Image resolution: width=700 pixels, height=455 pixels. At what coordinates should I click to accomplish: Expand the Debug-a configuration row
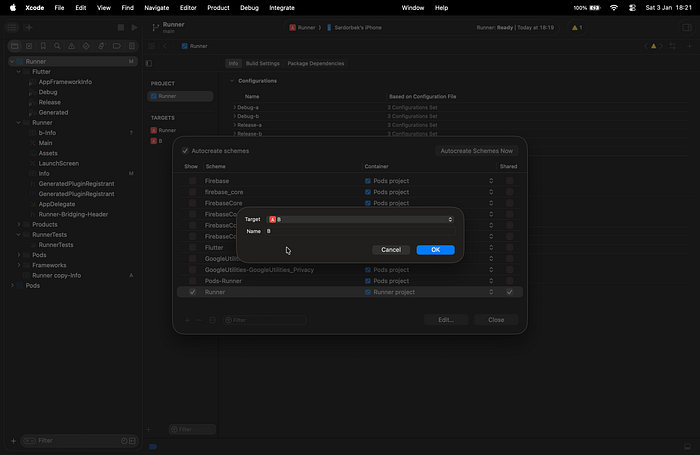point(234,108)
